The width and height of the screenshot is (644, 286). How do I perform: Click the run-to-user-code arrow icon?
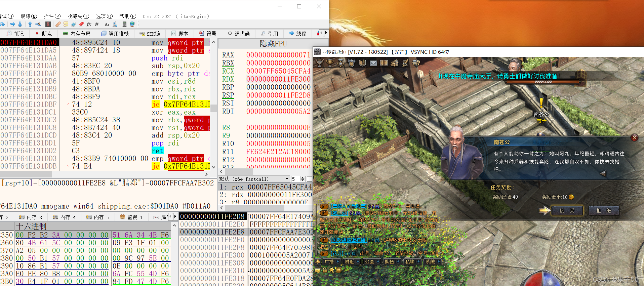[38, 24]
